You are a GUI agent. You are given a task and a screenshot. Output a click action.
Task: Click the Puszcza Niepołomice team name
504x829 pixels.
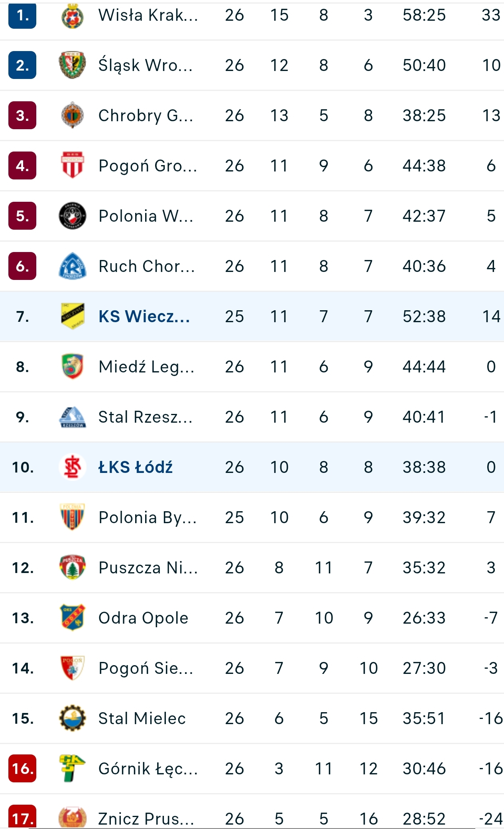[x=148, y=567]
